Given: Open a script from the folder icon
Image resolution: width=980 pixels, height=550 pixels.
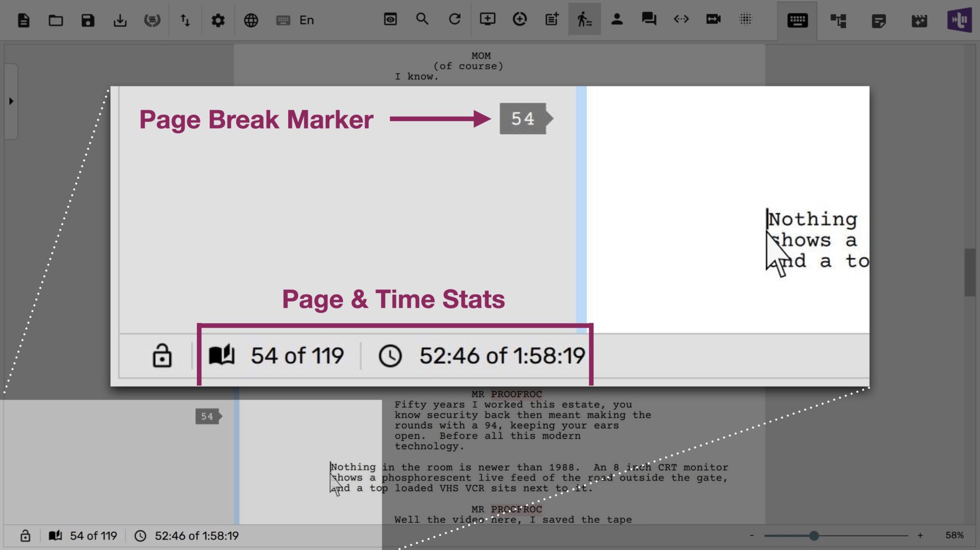Looking at the screenshot, I should [x=55, y=20].
